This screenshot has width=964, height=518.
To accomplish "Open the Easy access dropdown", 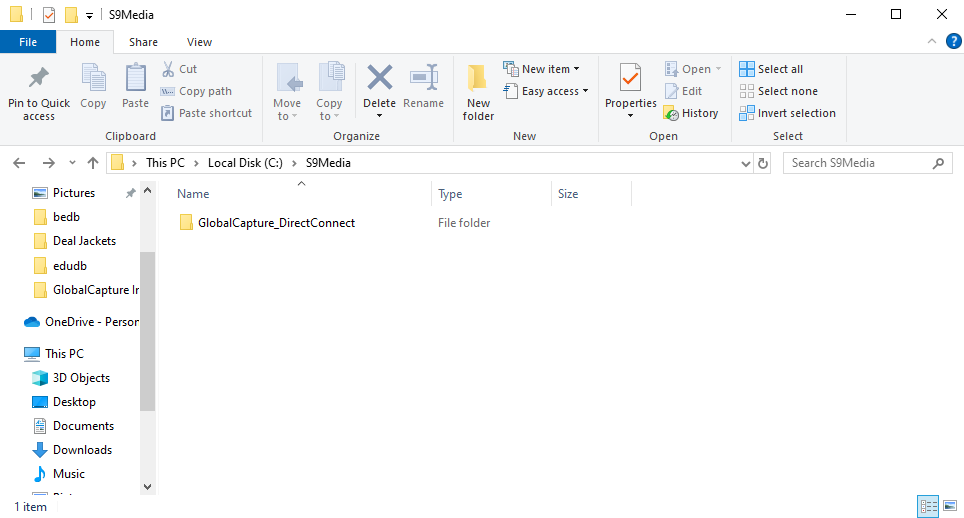I will pyautogui.click(x=555, y=91).
